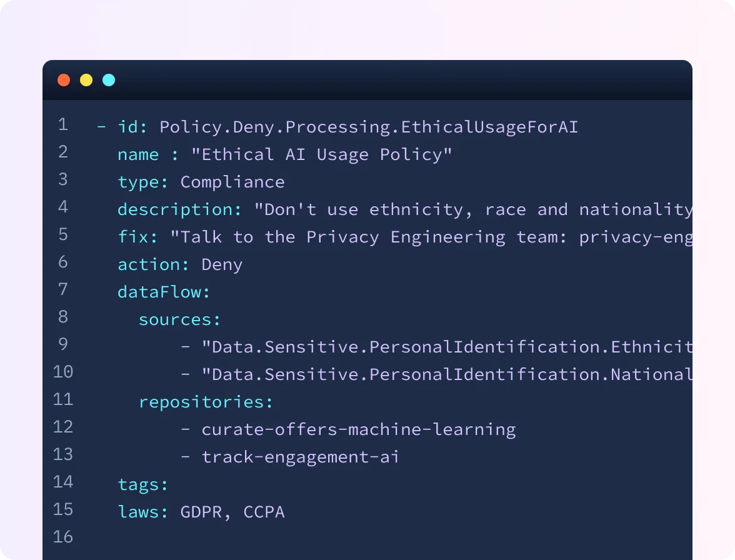
Task: Click the Ethnicity data source string on line 9
Action: click(447, 347)
